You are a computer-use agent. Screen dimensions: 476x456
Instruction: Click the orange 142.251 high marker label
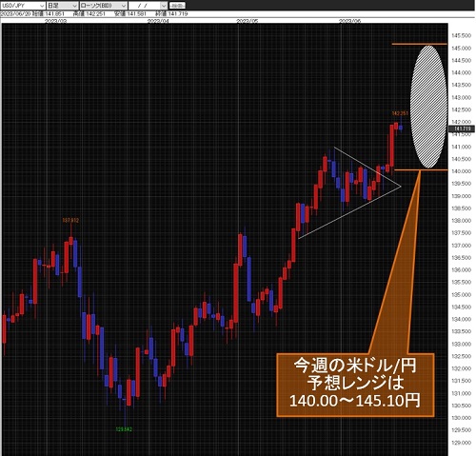point(400,113)
